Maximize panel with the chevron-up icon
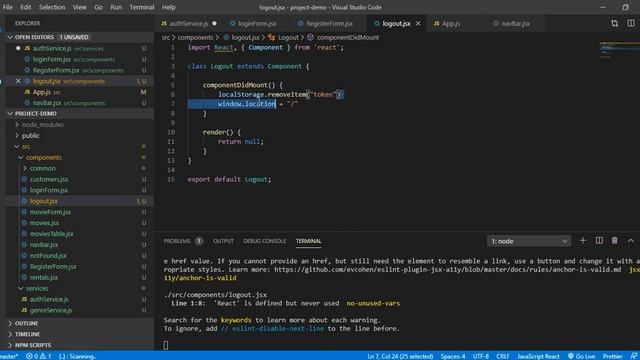Image resolution: width=640 pixels, height=360 pixels. [x=631, y=241]
